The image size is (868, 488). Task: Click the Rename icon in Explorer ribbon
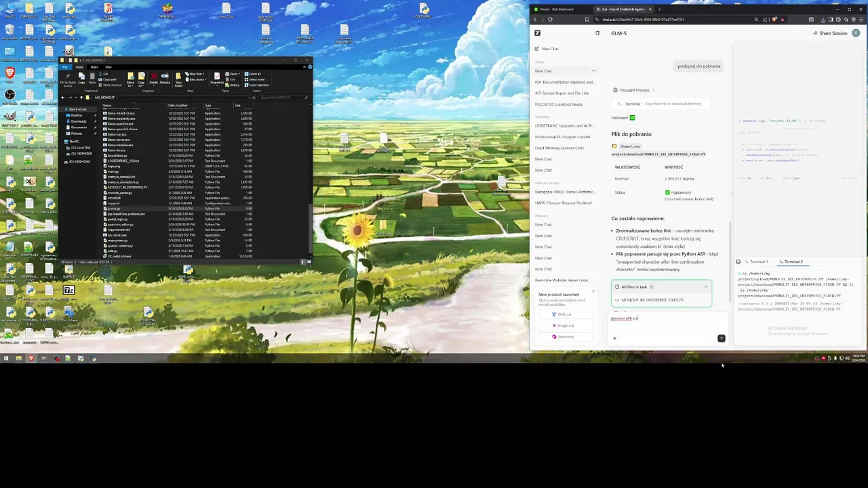click(165, 77)
